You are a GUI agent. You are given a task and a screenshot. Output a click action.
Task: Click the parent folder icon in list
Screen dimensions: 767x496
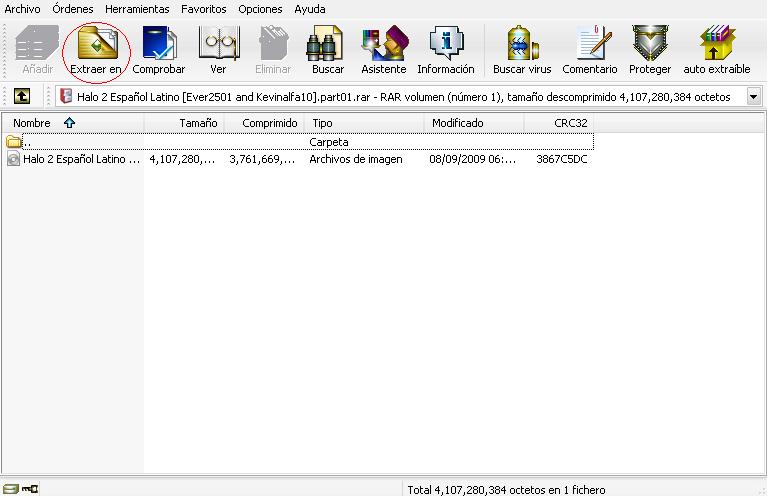[13, 142]
